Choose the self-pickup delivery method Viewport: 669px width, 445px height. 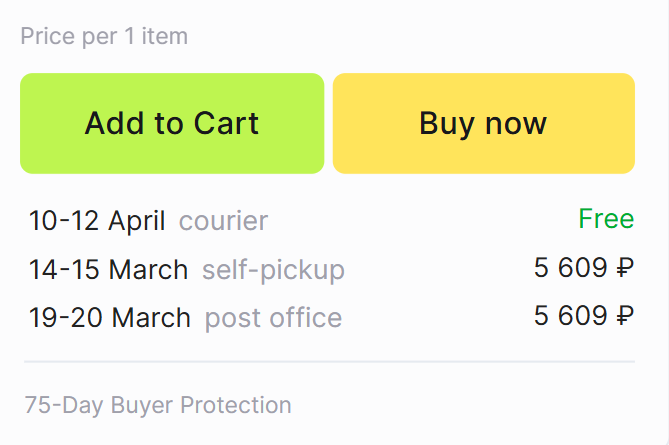coord(273,269)
